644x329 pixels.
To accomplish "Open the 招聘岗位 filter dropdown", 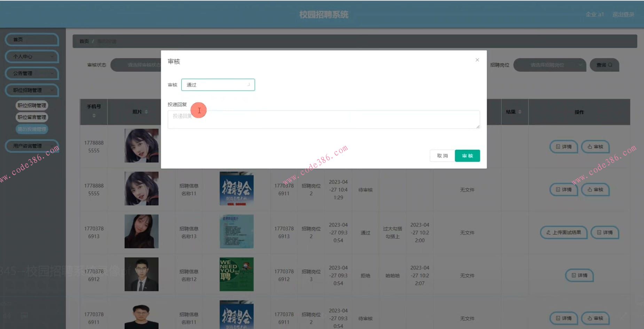I will [x=550, y=65].
